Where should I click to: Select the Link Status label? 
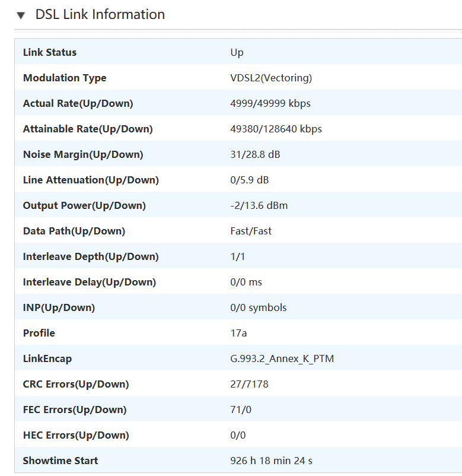click(50, 52)
